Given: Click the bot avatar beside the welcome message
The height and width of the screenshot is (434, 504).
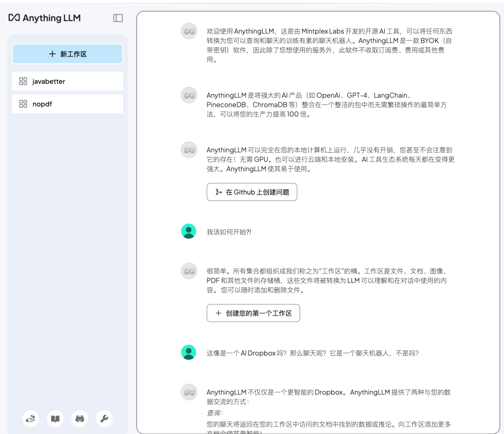Looking at the screenshot, I should click(189, 31).
